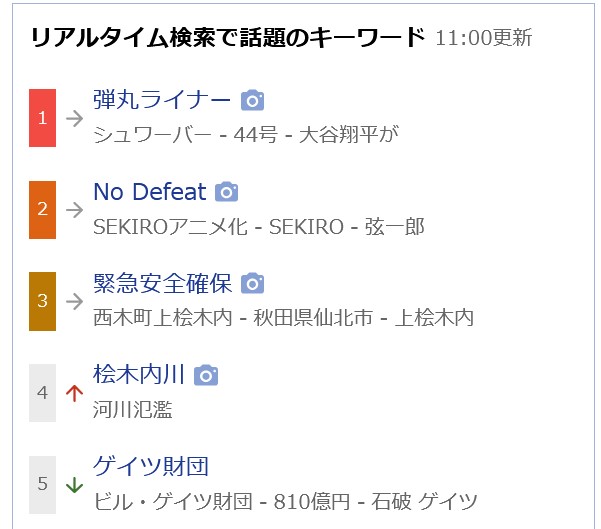Click camera icon beside 桧木内川

[x=206, y=375]
